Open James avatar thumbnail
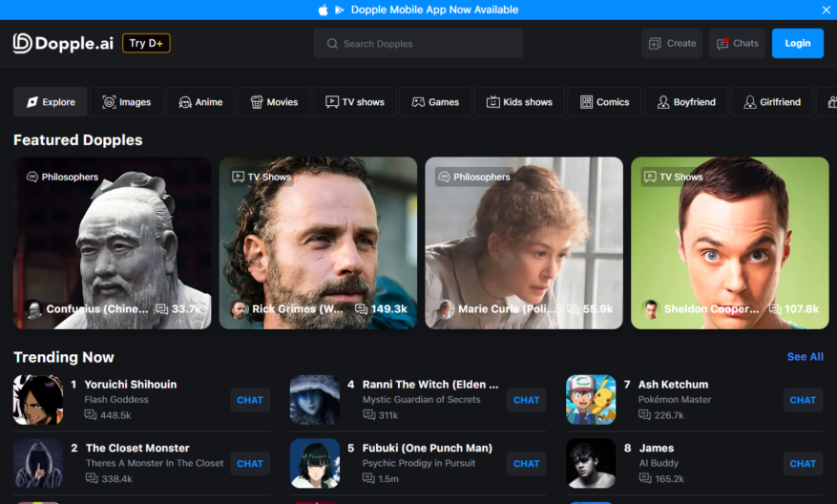Image resolution: width=837 pixels, height=504 pixels. coord(591,463)
